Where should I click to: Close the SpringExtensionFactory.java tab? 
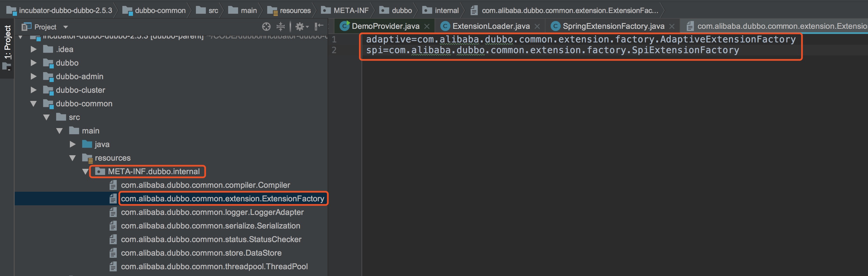click(672, 26)
